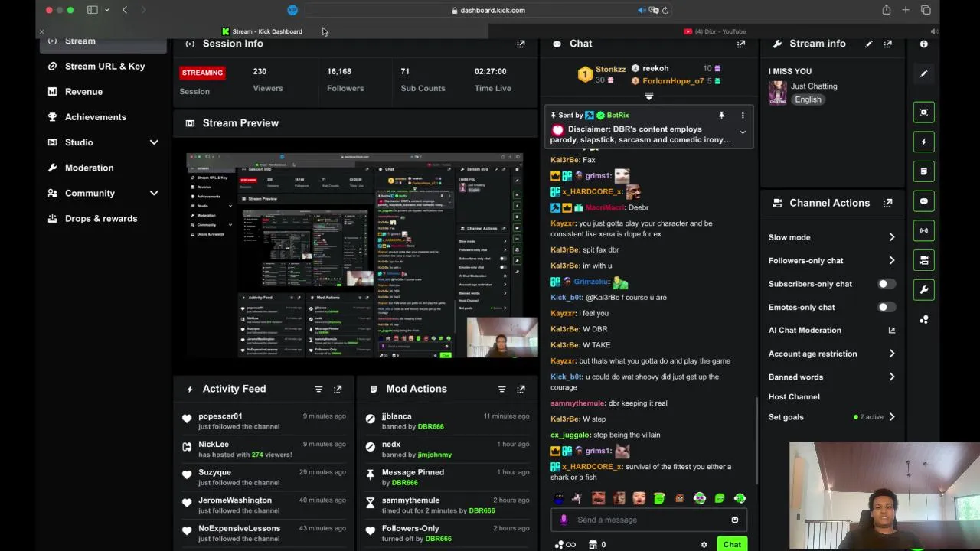Click the pencil icon in the right rail

pyautogui.click(x=924, y=74)
